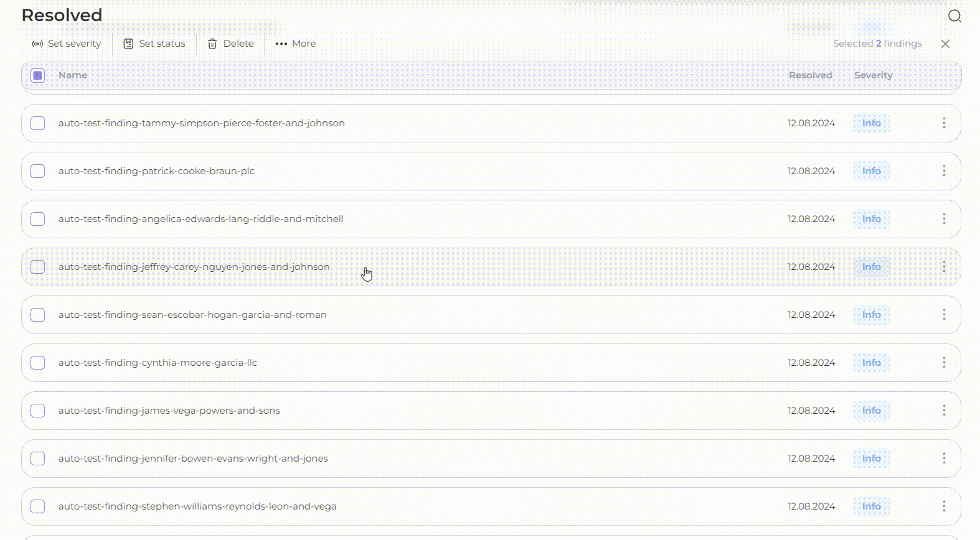
Task: Sort by the Resolved column header
Action: (x=810, y=75)
